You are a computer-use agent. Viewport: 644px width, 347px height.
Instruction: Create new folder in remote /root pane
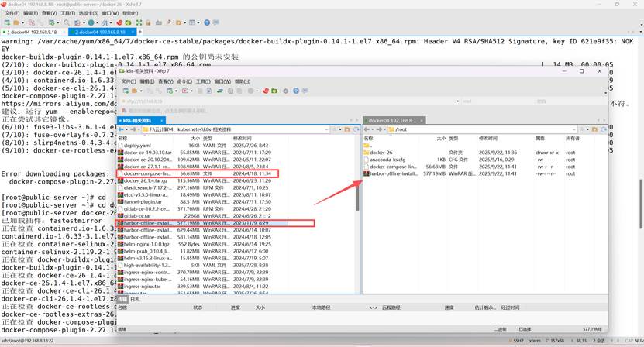tap(594, 129)
